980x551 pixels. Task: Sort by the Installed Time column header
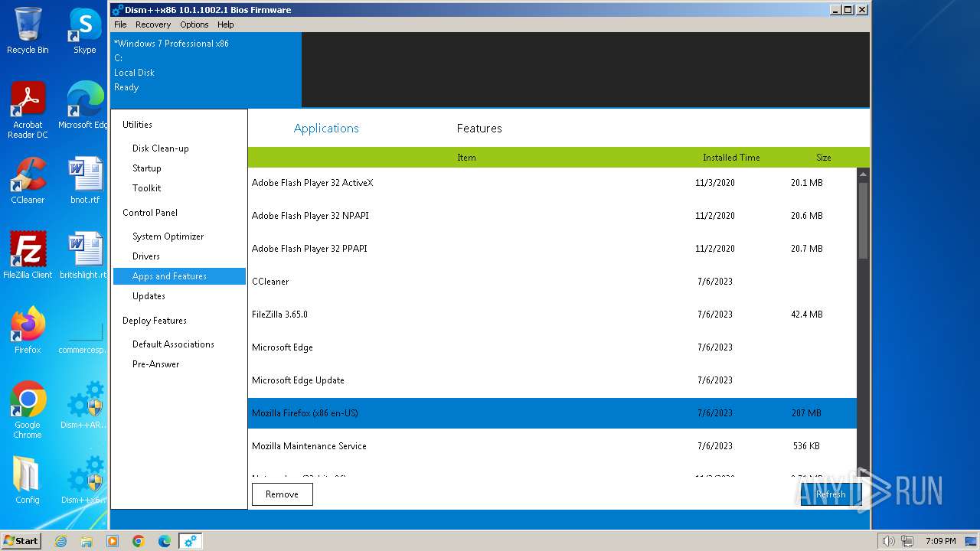pyautogui.click(x=731, y=158)
